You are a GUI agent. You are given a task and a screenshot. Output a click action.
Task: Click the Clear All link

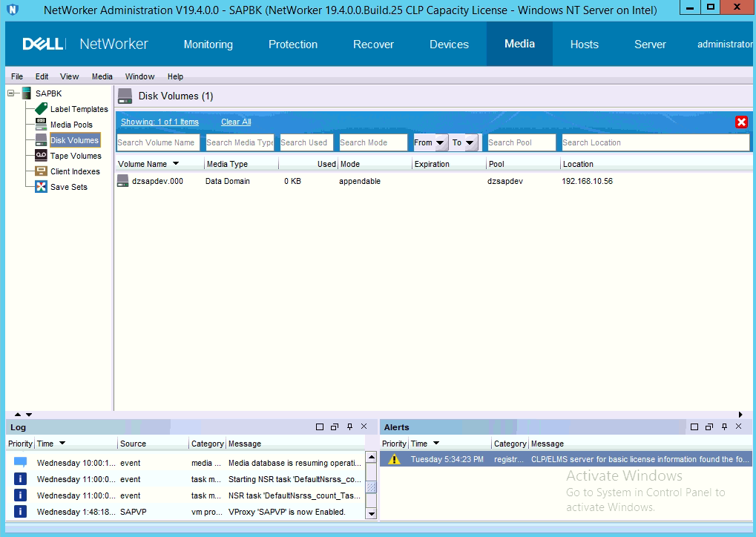coord(236,122)
